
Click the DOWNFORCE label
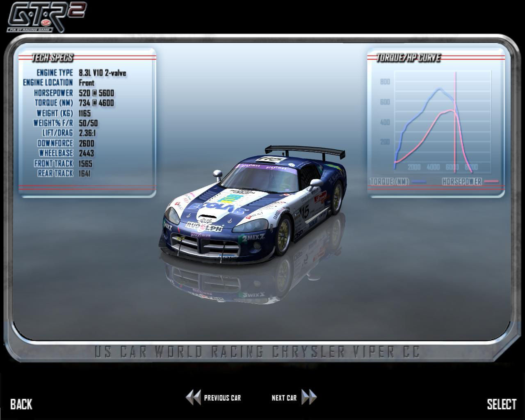[55, 143]
